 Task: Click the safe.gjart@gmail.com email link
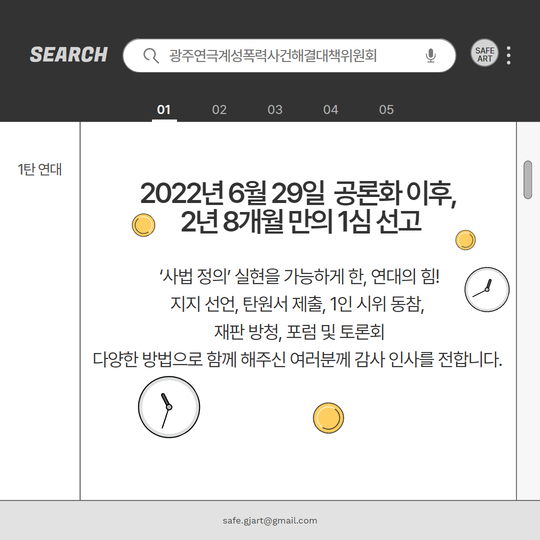[x=270, y=520]
